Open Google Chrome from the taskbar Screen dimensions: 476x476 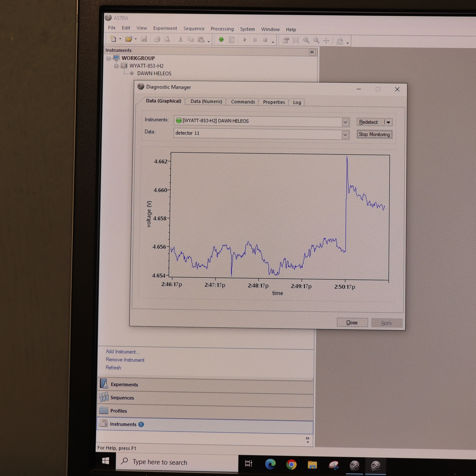[291, 465]
